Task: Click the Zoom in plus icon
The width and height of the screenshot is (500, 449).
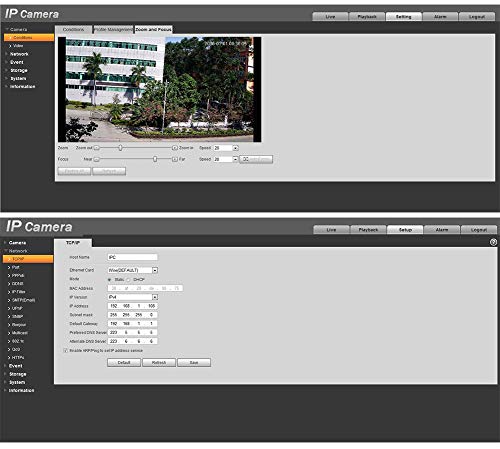Action: (174, 148)
